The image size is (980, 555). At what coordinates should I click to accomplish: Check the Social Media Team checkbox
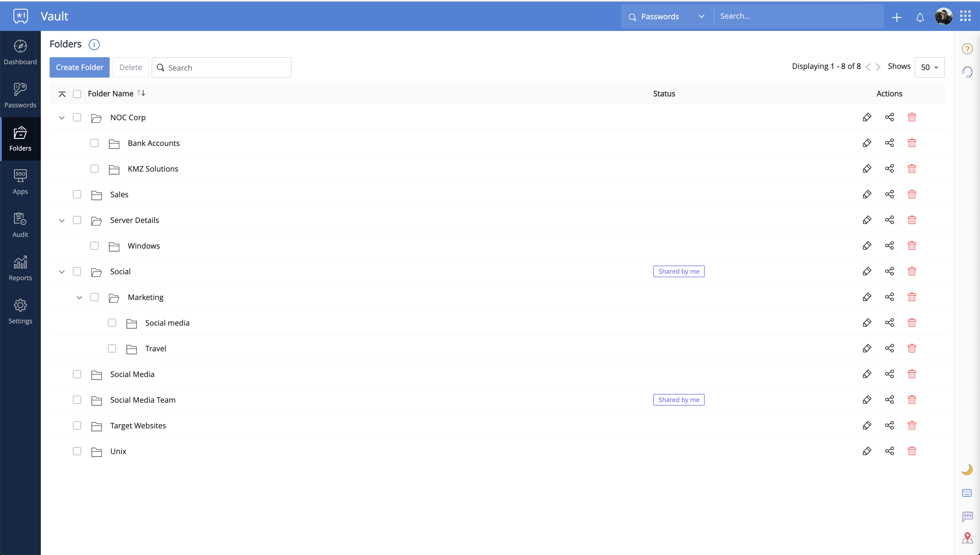[x=77, y=399]
